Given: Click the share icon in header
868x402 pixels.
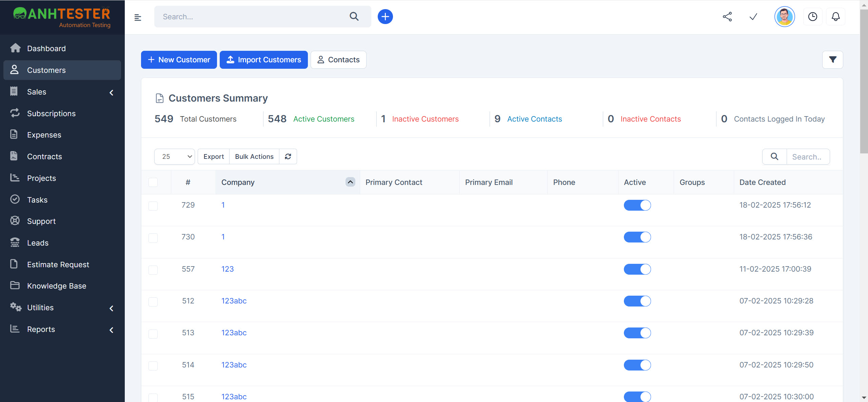Looking at the screenshot, I should (727, 17).
